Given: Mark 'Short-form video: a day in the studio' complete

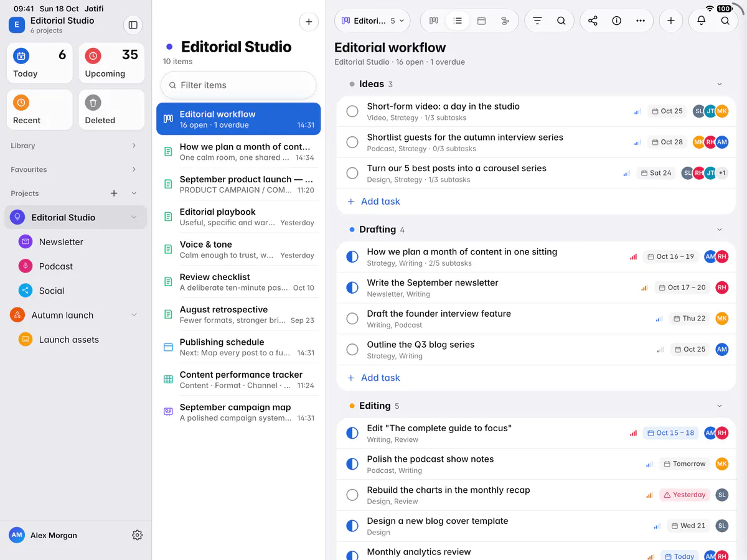Looking at the screenshot, I should [x=352, y=111].
